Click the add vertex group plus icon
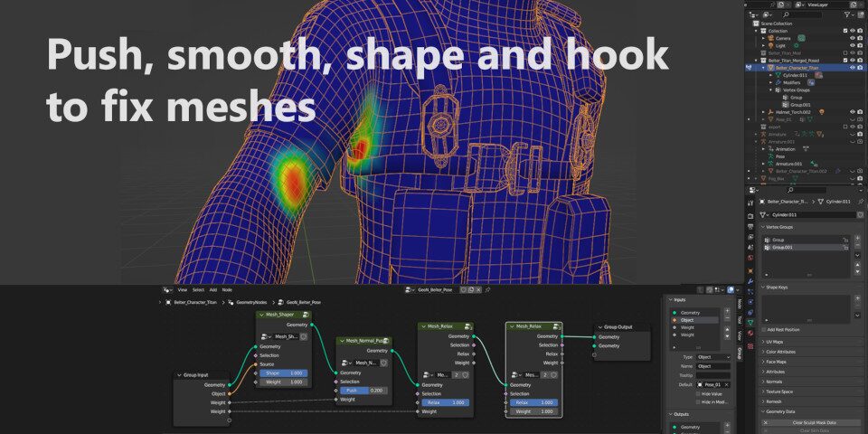Screen dimensions: 868x434 (x=857, y=238)
